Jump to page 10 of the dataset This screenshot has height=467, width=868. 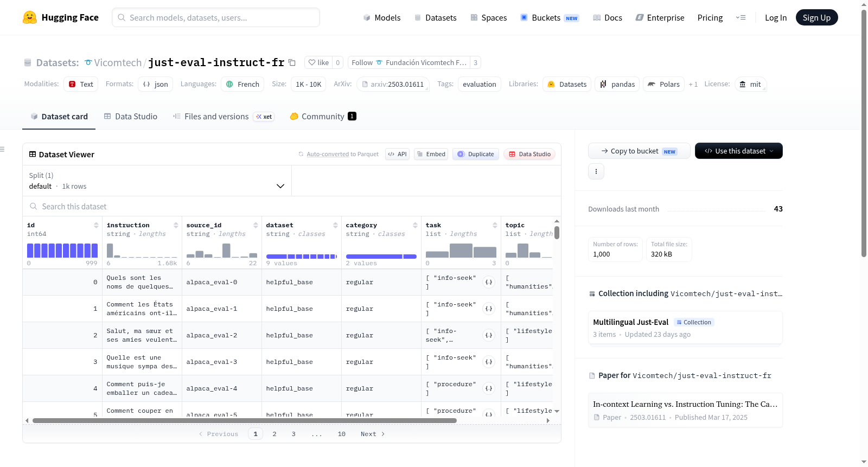pos(342,434)
